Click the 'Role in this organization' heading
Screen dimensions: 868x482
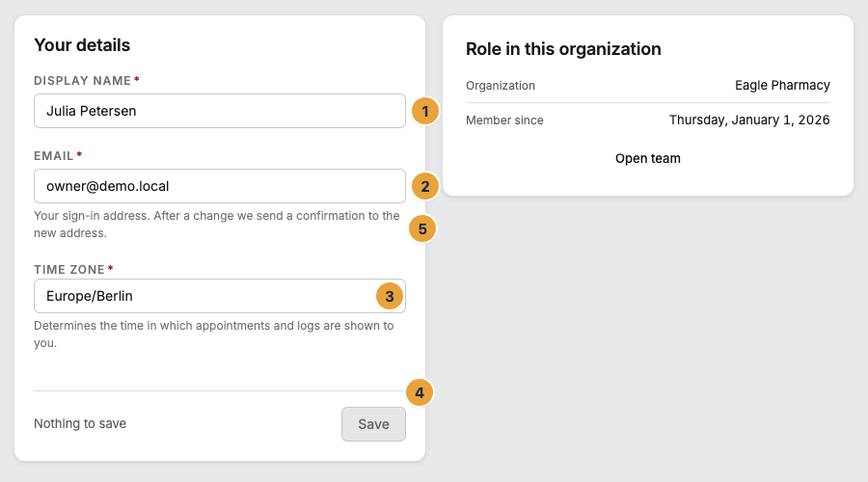(563, 49)
